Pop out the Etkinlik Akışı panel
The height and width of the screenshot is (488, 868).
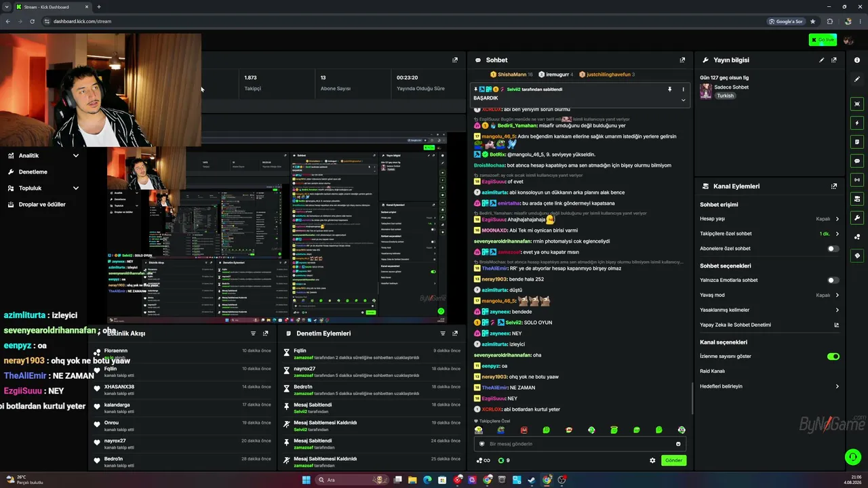point(265,333)
